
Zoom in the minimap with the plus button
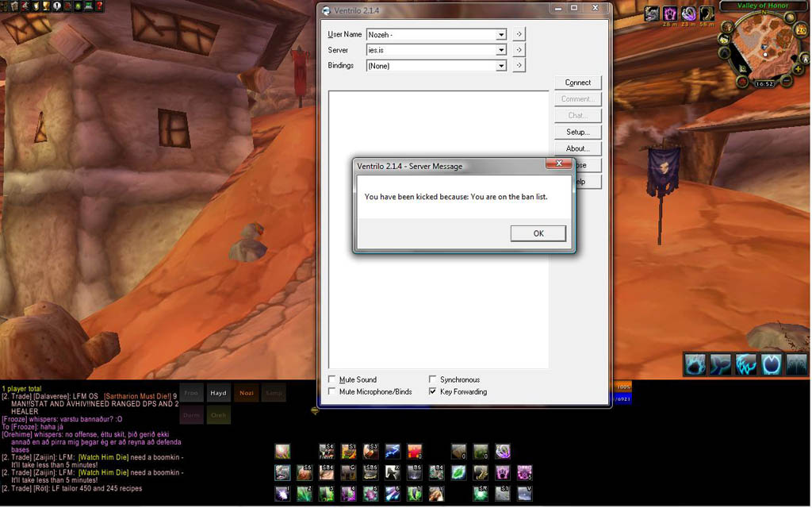pyautogui.click(x=798, y=68)
